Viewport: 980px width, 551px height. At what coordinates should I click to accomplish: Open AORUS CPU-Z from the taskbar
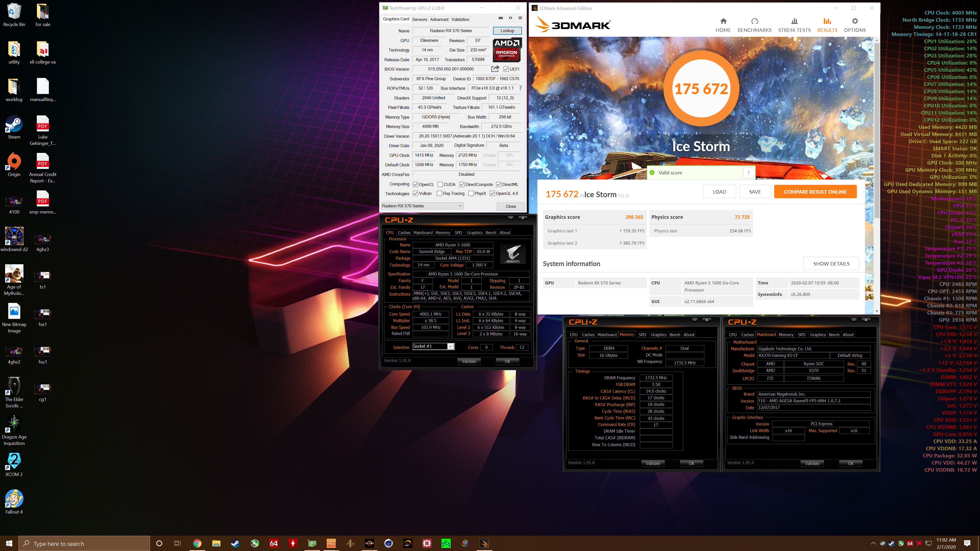331,543
